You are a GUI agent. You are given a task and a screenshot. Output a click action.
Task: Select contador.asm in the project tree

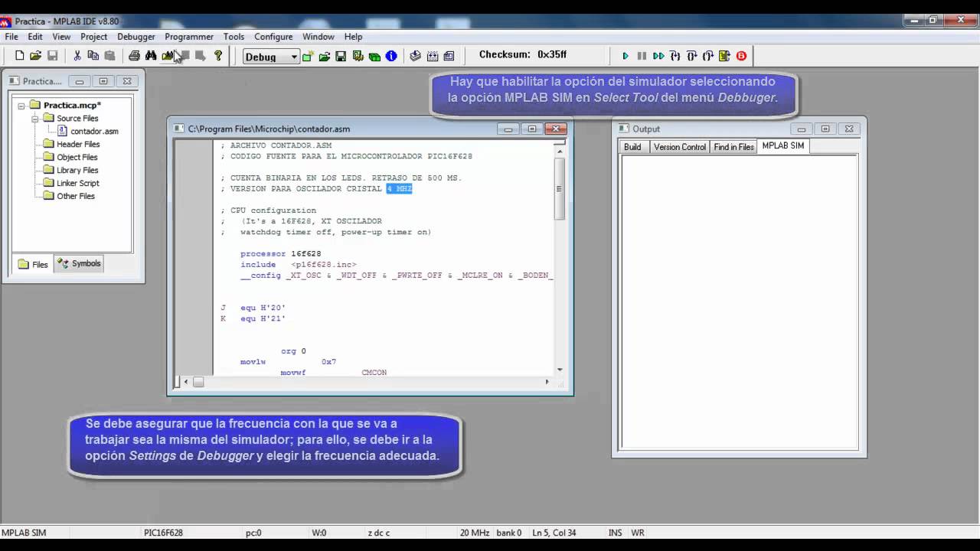tap(89, 132)
